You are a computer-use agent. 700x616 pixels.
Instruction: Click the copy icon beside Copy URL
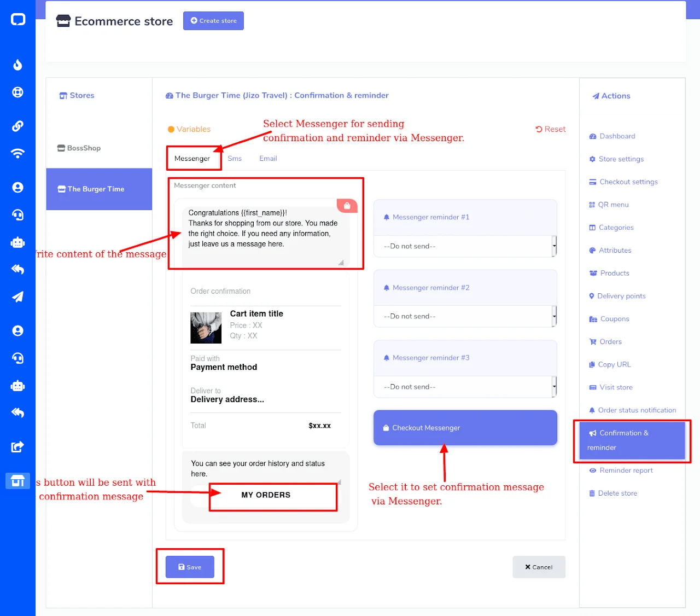pos(592,364)
